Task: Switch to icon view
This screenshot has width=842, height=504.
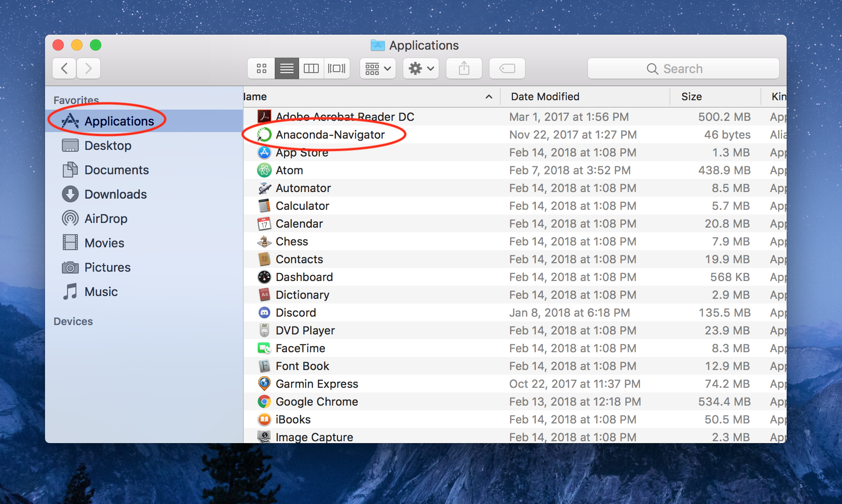Action: [x=262, y=69]
